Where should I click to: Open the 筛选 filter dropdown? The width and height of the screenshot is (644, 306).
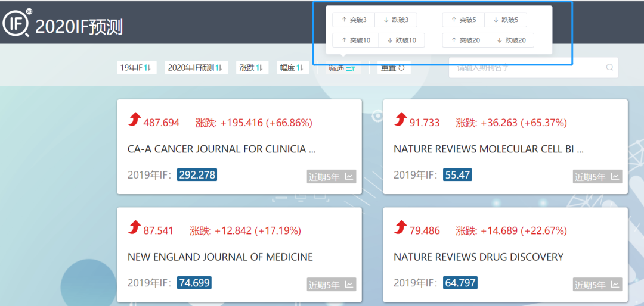click(x=343, y=68)
